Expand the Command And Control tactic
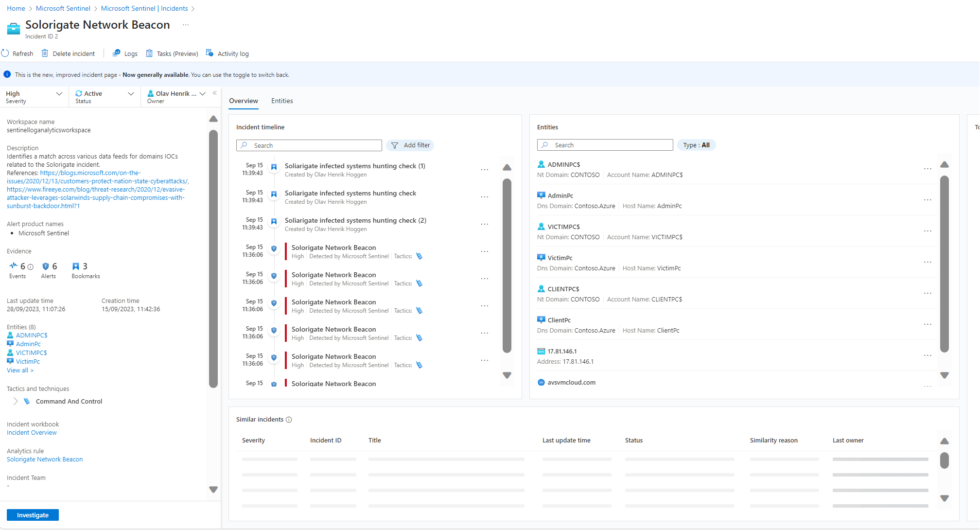 click(16, 401)
